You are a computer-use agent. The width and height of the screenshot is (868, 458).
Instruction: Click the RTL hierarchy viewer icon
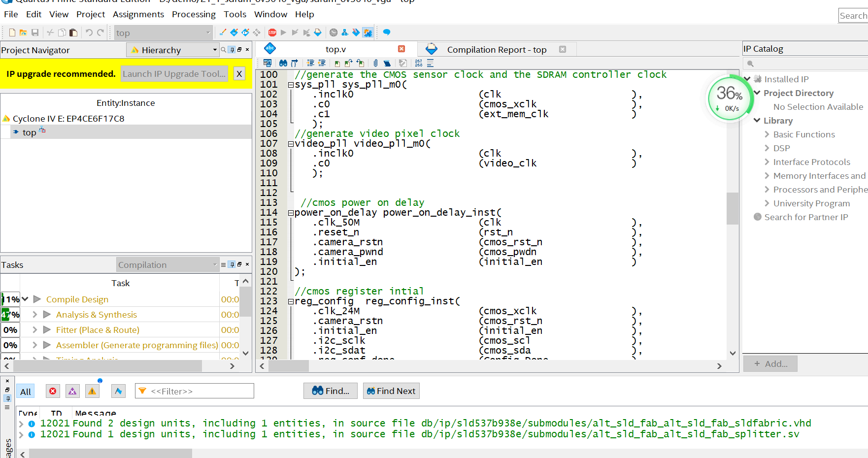[344, 33]
